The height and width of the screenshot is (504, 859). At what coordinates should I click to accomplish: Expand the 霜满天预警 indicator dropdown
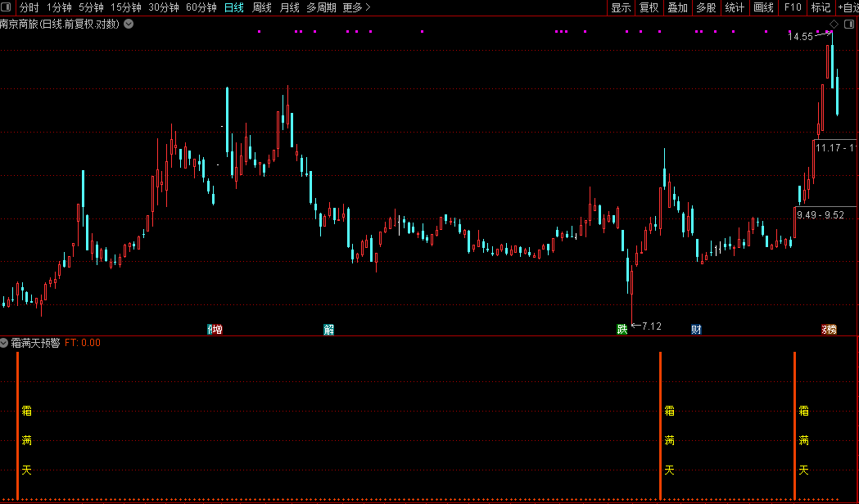tap(4, 343)
